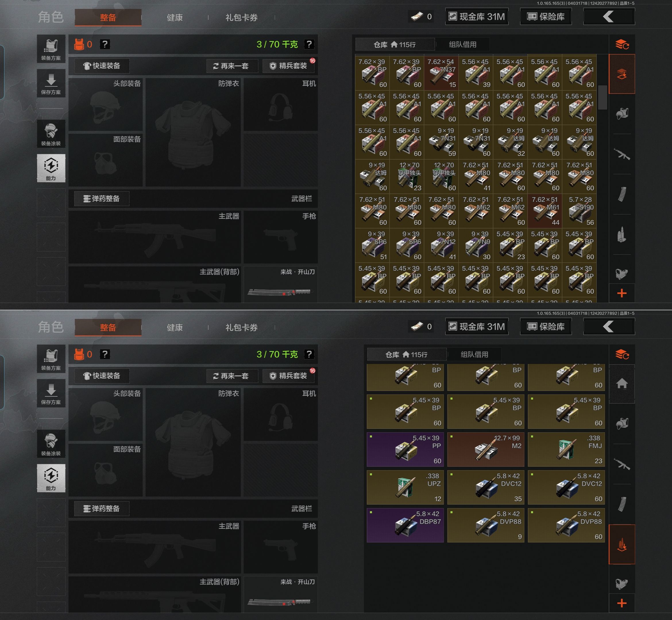Viewport: 672px width, 620px height.
Task: Open 保险库 button in top header
Action: [545, 16]
